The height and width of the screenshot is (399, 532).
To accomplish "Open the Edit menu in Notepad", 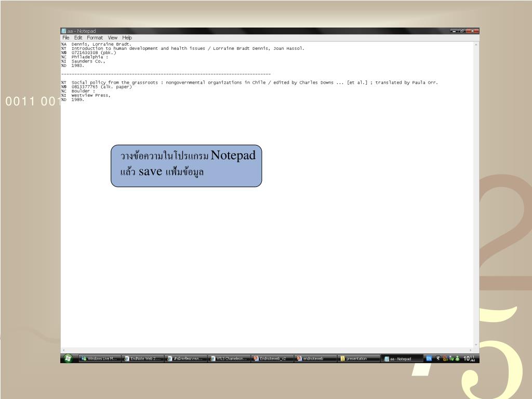I will tap(78, 37).
